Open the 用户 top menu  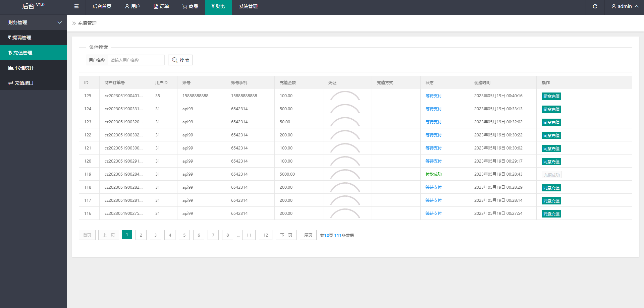pyautogui.click(x=132, y=6)
